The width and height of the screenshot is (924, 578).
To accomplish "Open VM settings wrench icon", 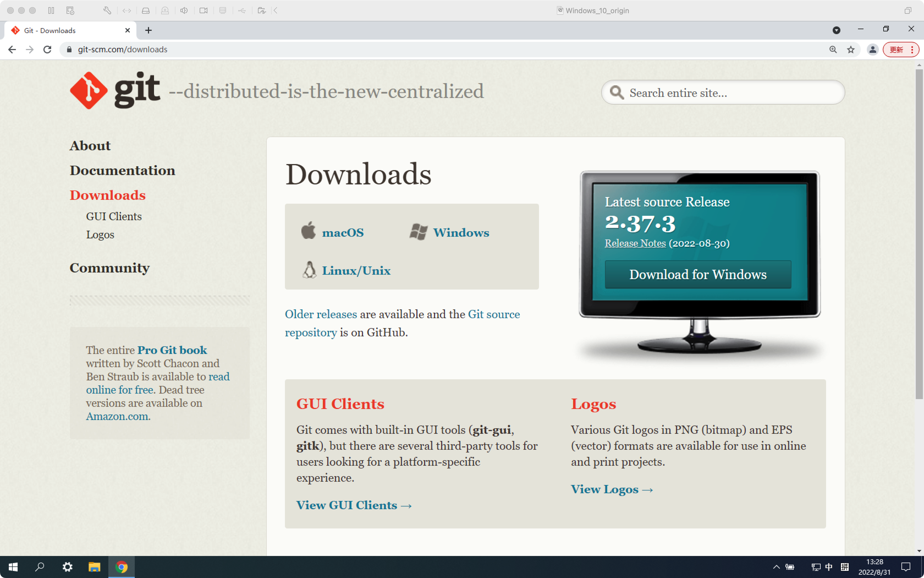I will pos(107,10).
